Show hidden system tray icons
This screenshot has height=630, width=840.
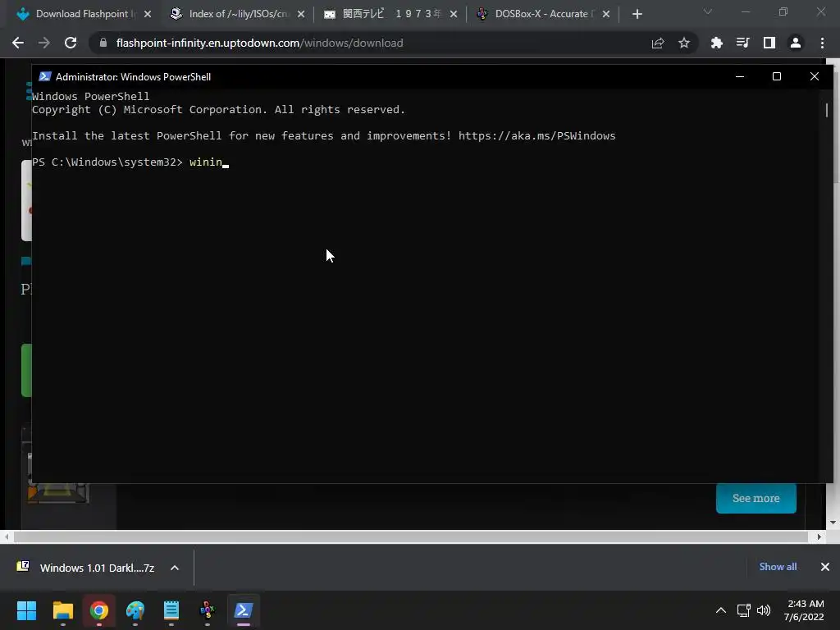coord(721,610)
